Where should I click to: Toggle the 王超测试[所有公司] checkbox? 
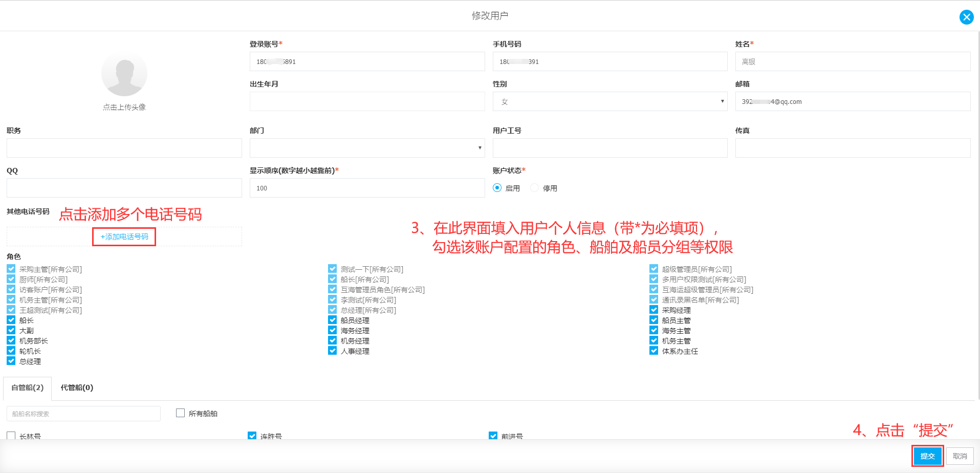[11, 310]
